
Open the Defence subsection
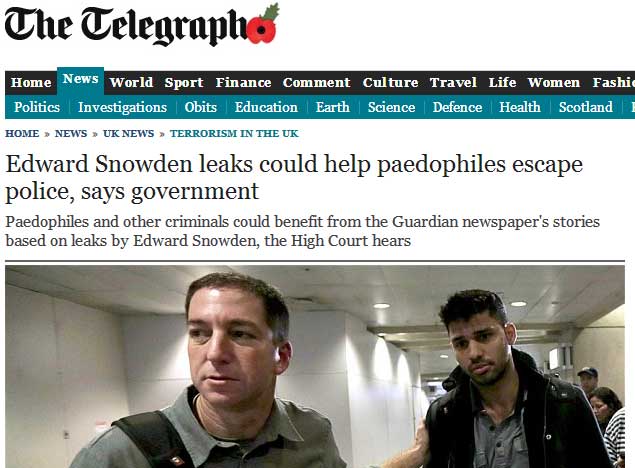coord(457,107)
